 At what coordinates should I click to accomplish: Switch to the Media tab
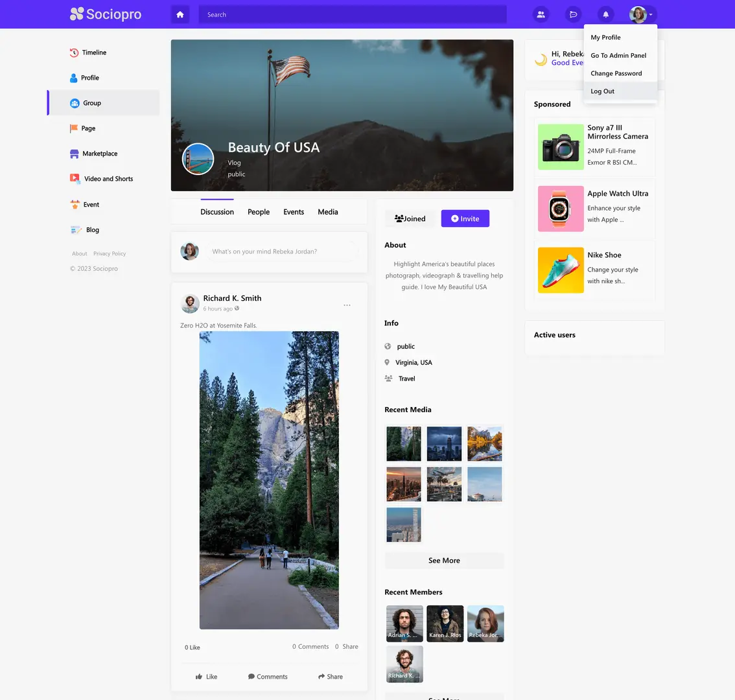(327, 212)
